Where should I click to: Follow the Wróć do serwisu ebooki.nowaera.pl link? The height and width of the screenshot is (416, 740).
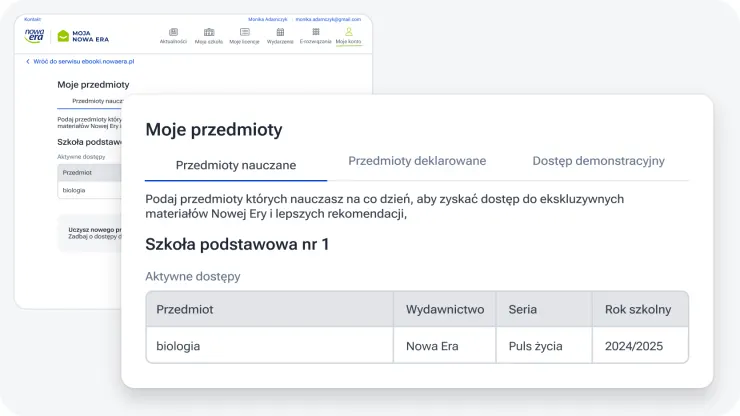pyautogui.click(x=83, y=62)
